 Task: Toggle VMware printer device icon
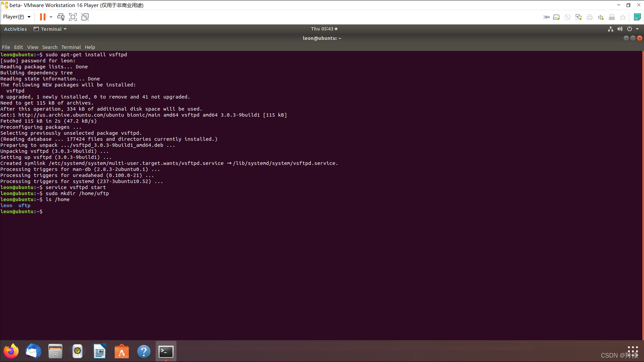(x=590, y=17)
